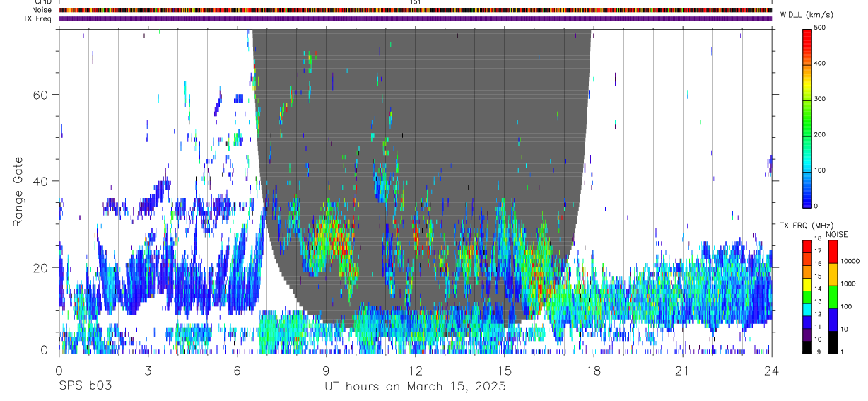Select the 'UT hours on March 15, 2025' label
Screen dimensions: 868x401
point(416,386)
